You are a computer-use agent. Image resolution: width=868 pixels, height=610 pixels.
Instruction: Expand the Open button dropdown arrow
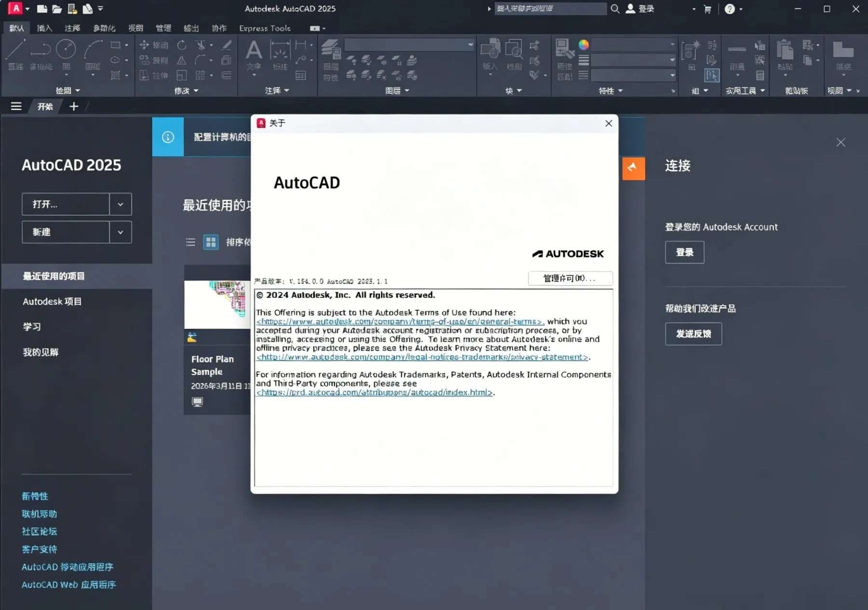[x=121, y=204]
